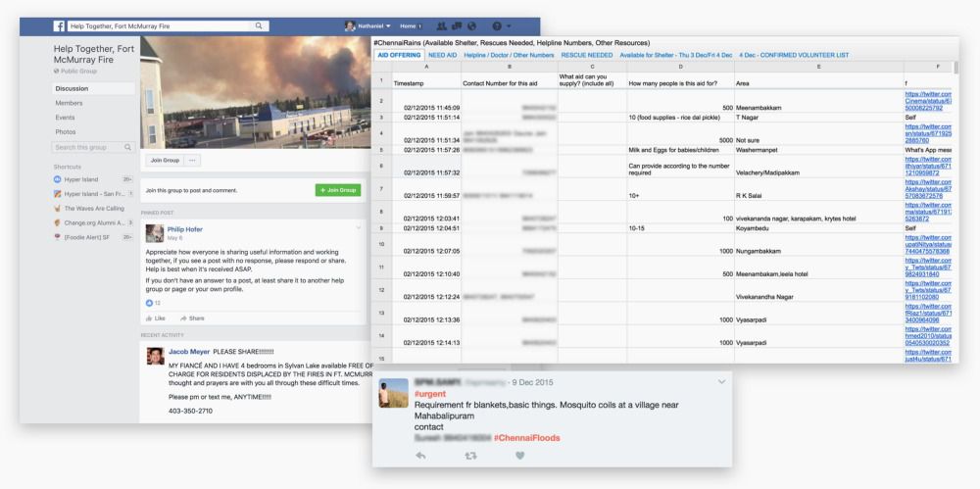The width and height of the screenshot is (980, 489).
Task: Click the green Join Group button
Action: (338, 190)
